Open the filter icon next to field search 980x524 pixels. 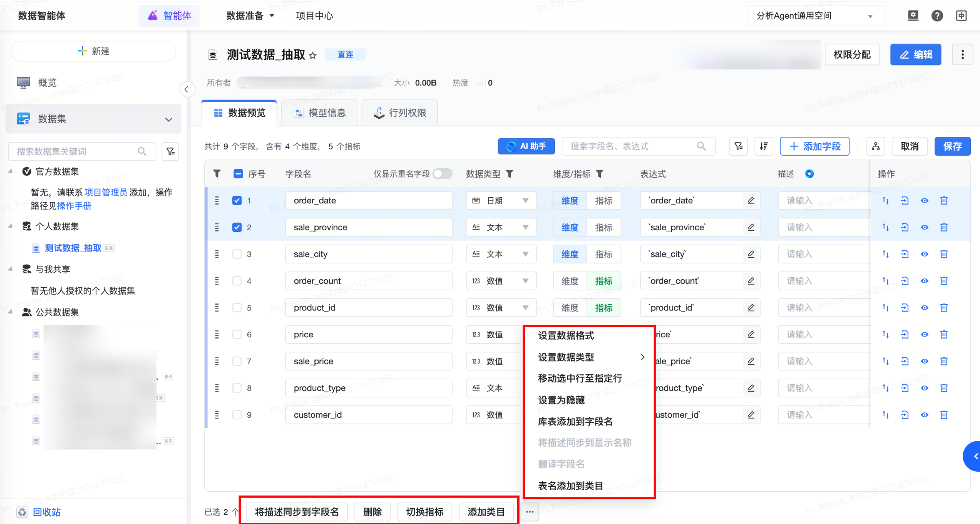[738, 146]
